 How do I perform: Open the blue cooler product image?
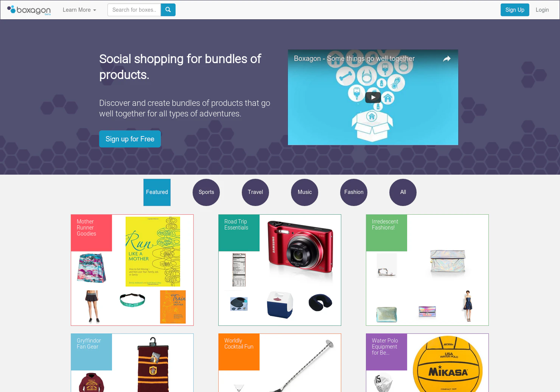[x=280, y=305]
